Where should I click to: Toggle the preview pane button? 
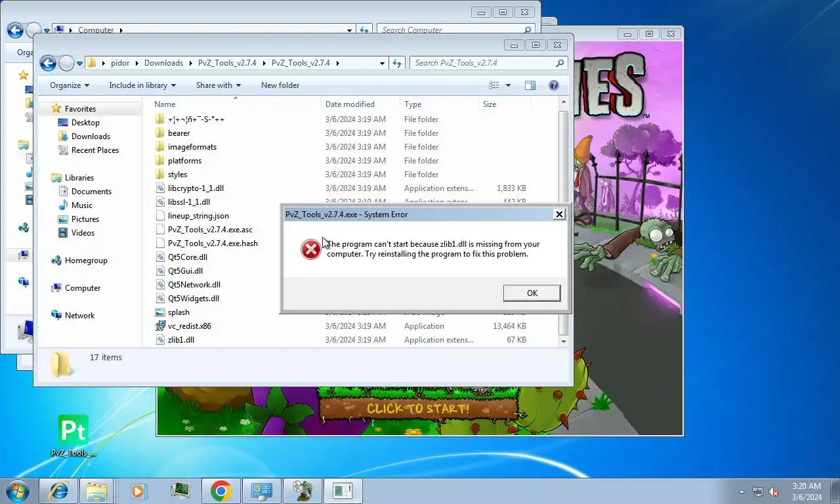click(530, 85)
